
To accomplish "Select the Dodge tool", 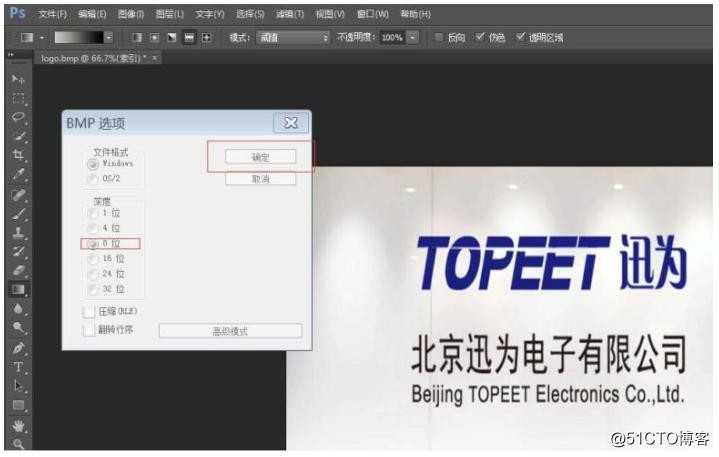I will click(x=18, y=328).
